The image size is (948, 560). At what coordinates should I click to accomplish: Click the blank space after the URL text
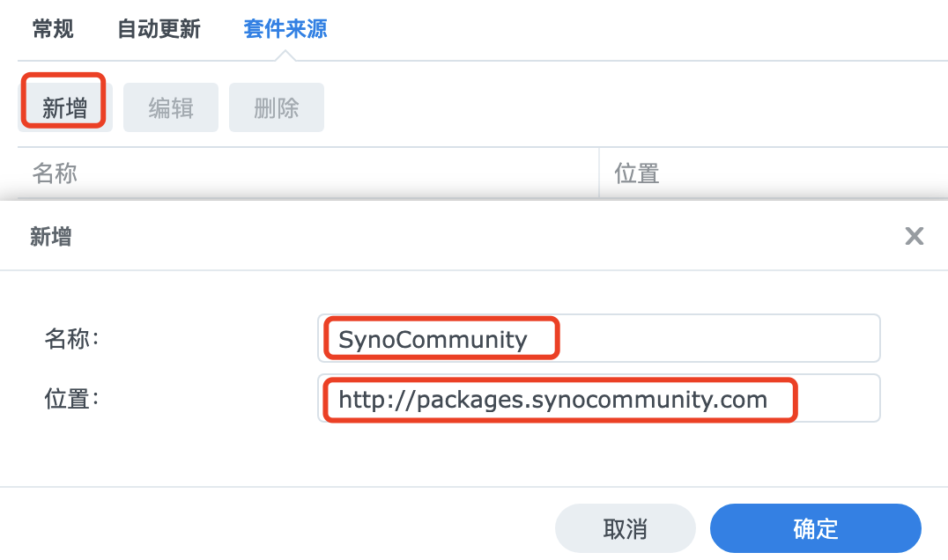tap(837, 400)
